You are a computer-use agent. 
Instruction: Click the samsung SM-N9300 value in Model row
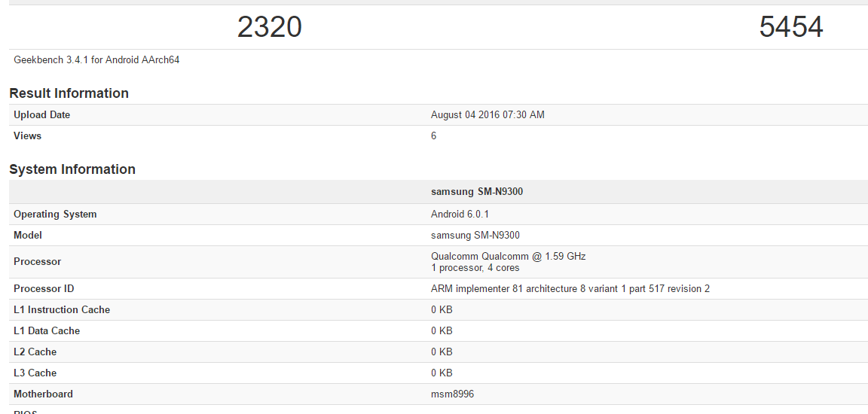[475, 236]
